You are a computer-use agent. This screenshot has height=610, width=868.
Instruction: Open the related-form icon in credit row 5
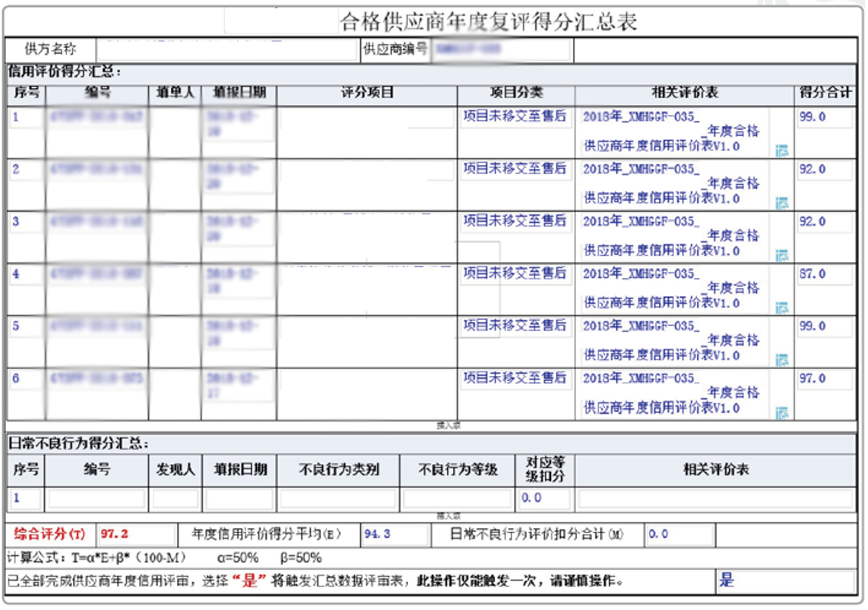[x=781, y=360]
